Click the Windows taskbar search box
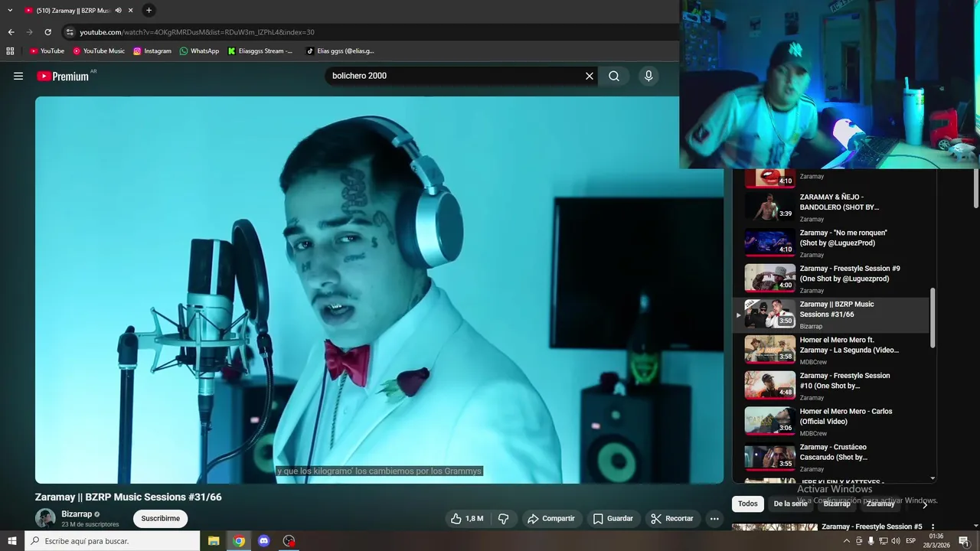Image resolution: width=980 pixels, height=551 pixels. click(x=113, y=541)
